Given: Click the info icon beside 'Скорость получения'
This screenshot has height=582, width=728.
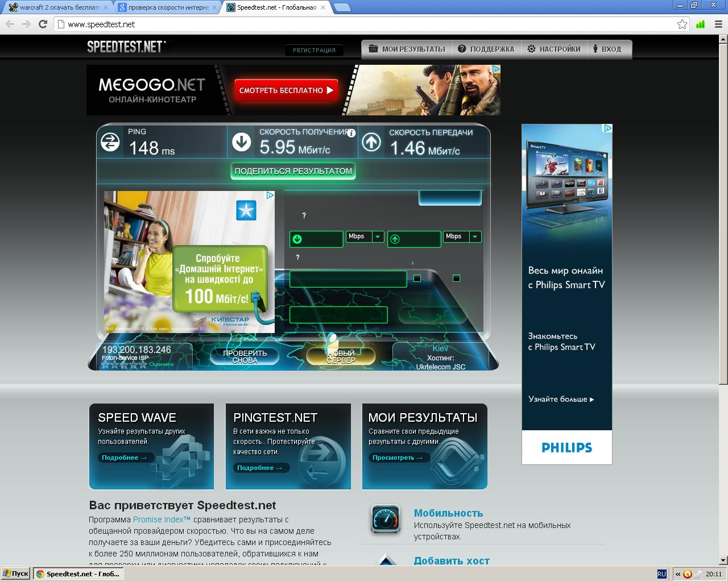Looking at the screenshot, I should click(x=351, y=133).
